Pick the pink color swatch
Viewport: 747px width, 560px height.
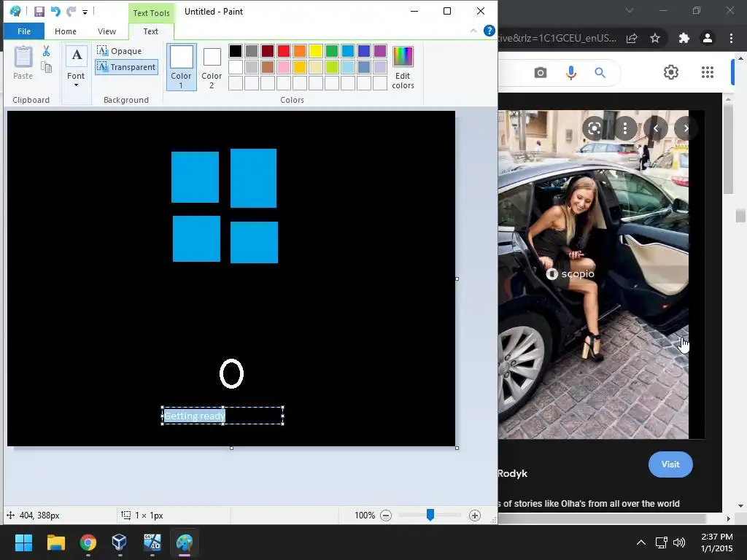(x=284, y=67)
